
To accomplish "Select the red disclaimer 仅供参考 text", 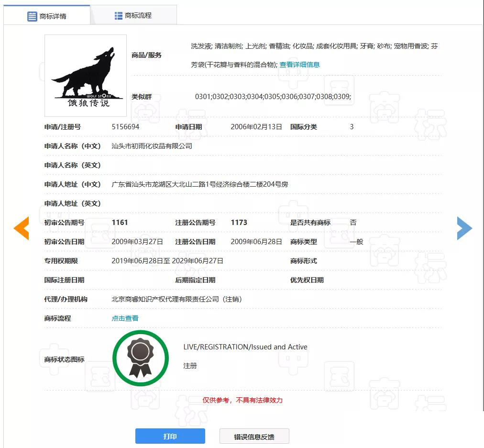I will pos(242,400).
